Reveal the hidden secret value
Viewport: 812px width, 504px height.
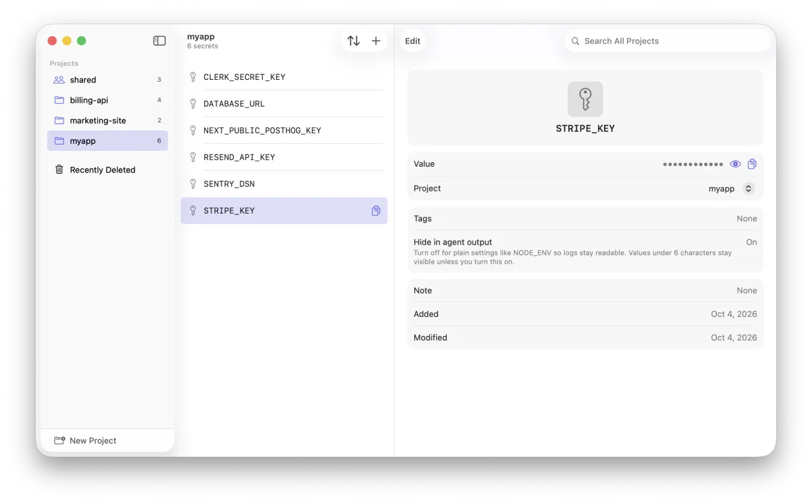coord(735,164)
